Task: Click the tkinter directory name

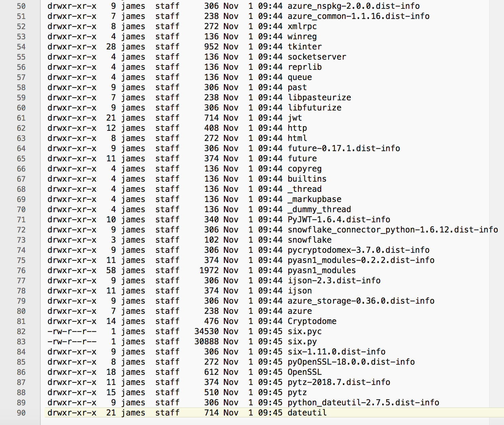Action: 304,47
